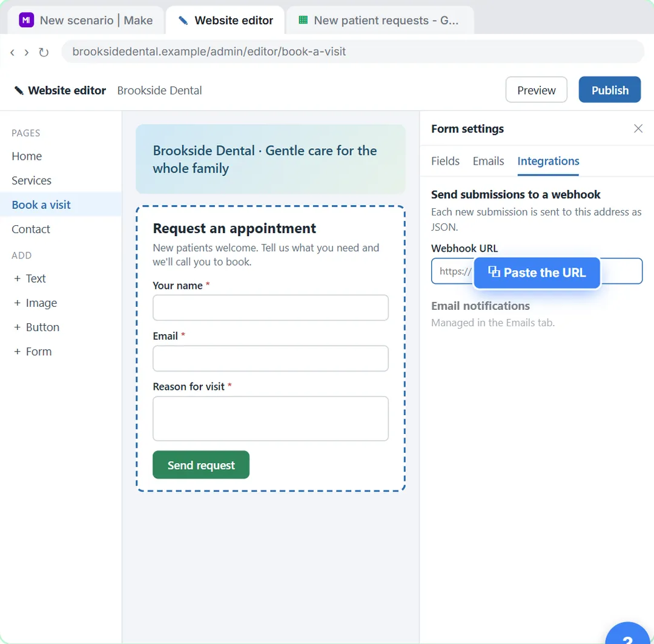Image resolution: width=654 pixels, height=644 pixels.
Task: Click the pencil icon in Website editor tab
Action: click(x=183, y=20)
